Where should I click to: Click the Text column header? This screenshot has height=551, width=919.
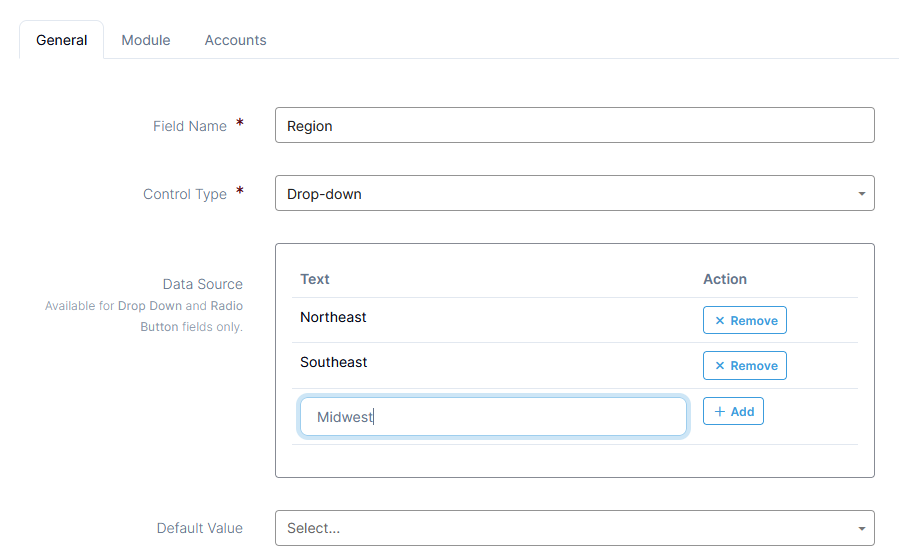(x=315, y=279)
